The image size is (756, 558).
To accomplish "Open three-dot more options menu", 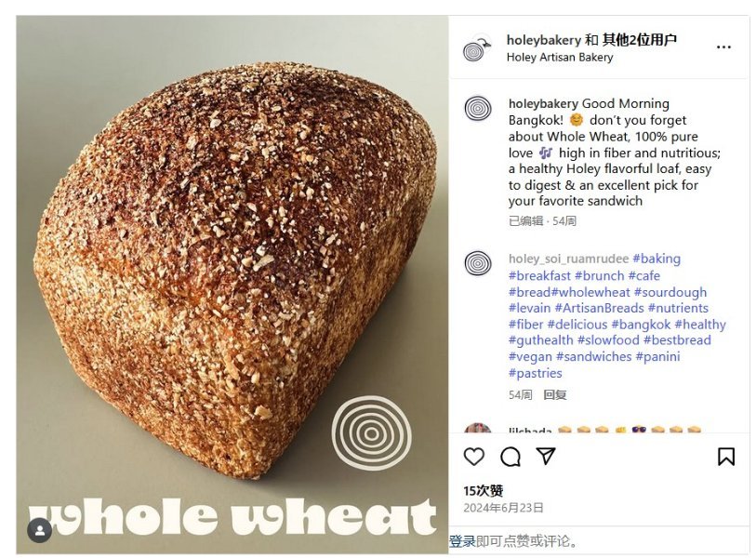I will [723, 46].
